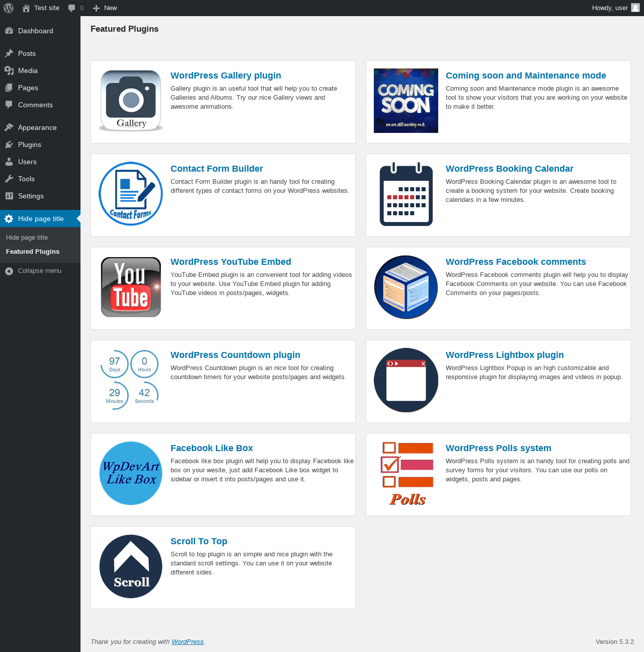Open the WordPress Booking Calendar link
Image resolution: width=644 pixels, height=652 pixels.
(x=510, y=169)
